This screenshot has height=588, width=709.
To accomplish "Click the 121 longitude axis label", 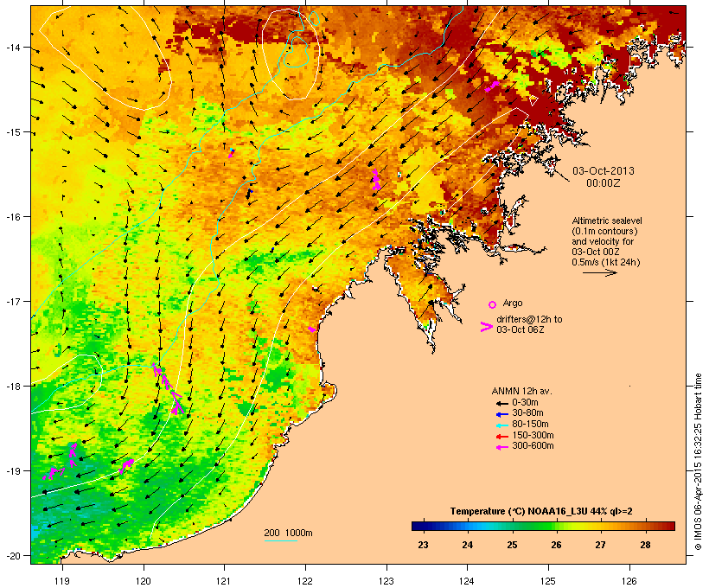I will click(x=224, y=581).
